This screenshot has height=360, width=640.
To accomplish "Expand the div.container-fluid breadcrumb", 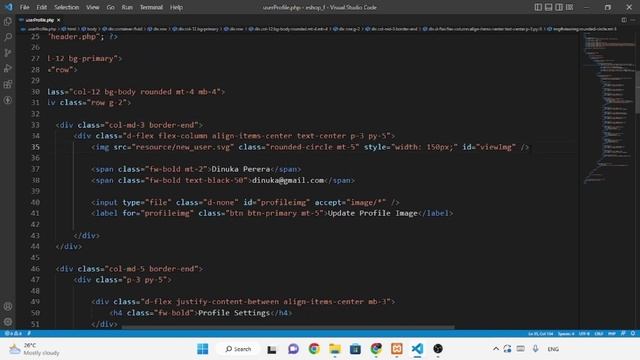I will 122,29.
